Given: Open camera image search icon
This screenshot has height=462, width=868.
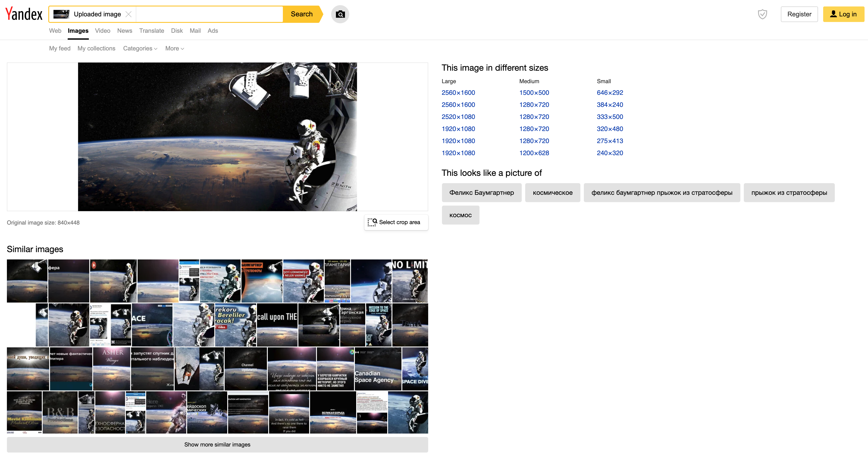Looking at the screenshot, I should coord(340,14).
